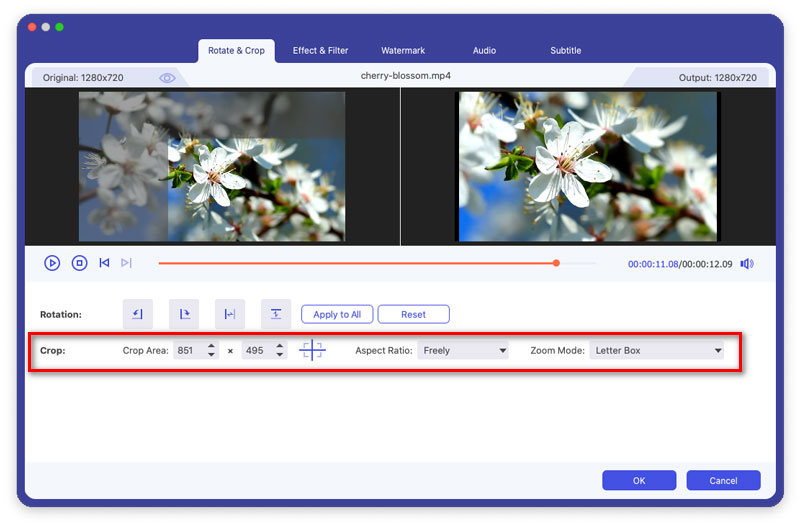Increase crop width with up stepper
This screenshot has height=526, width=800.
[x=211, y=346]
